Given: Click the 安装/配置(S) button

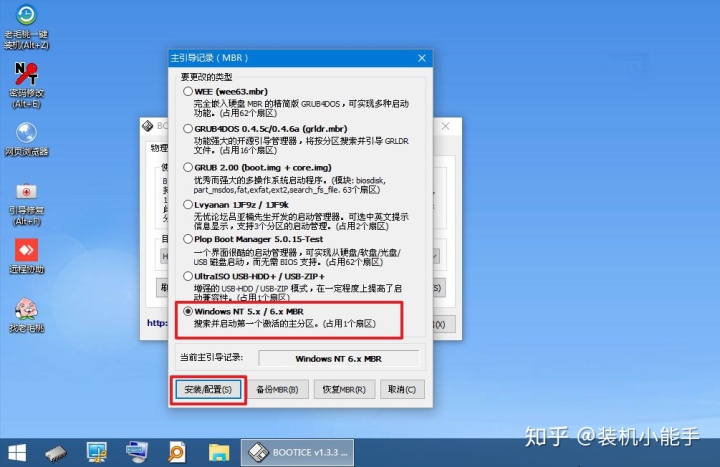Looking at the screenshot, I should [208, 389].
